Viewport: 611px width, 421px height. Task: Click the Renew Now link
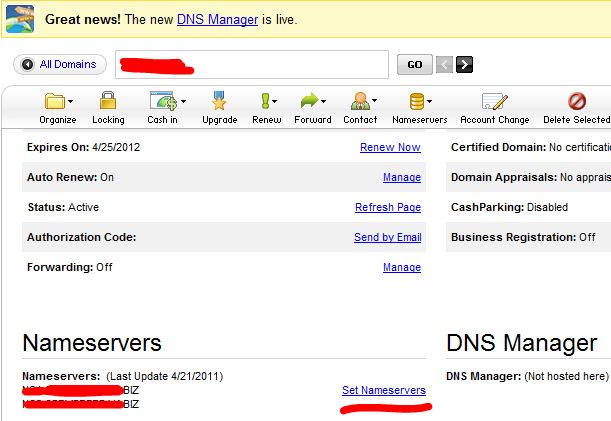[390, 147]
